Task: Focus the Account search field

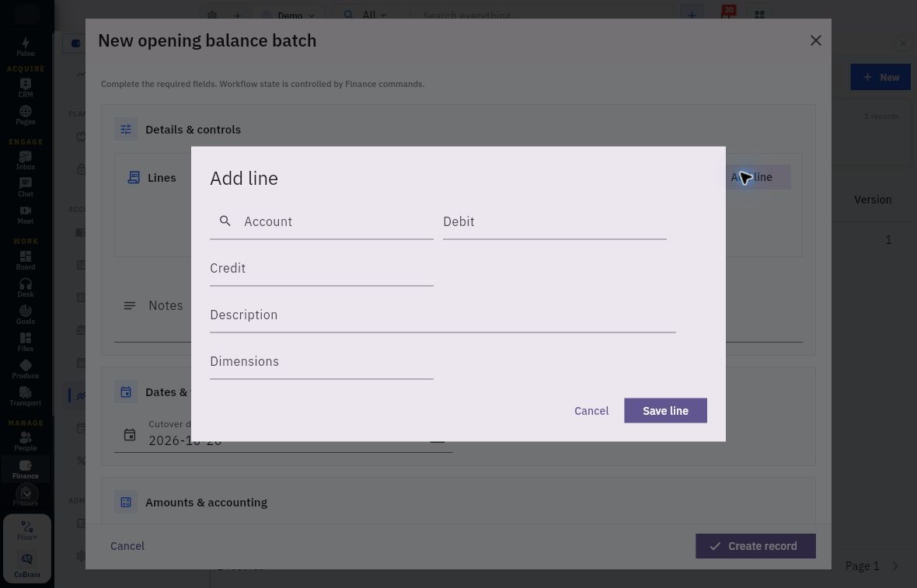Action: tap(322, 221)
